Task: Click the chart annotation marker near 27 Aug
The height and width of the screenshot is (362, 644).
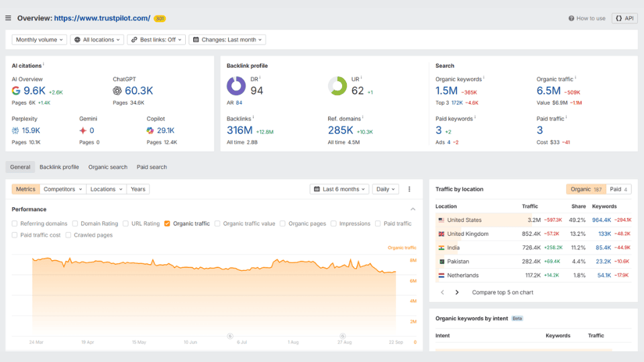Action: tap(343, 336)
